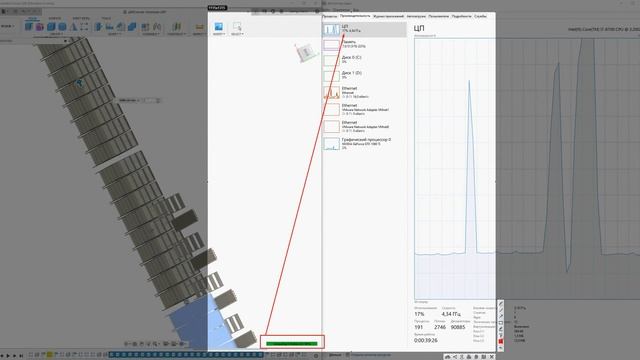Select the Rectangle tool in screenshot toolbar
Viewport: 640px width, 360px height.
[501, 322]
